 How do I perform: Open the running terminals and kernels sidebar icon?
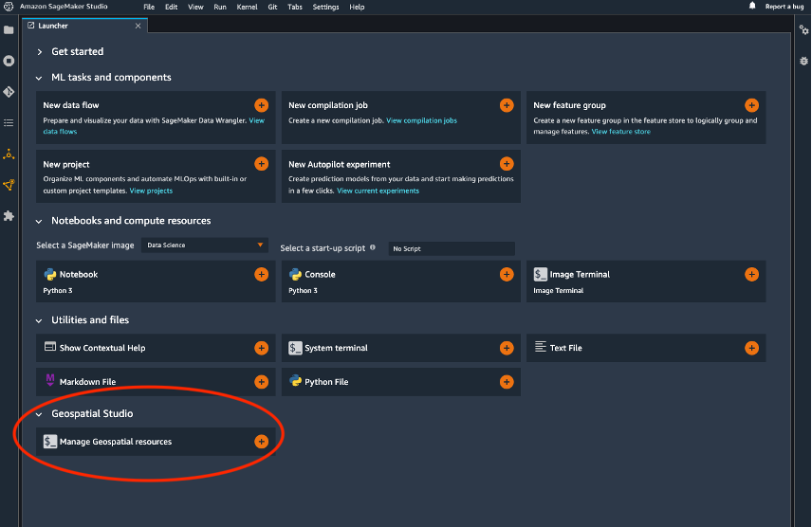(9, 61)
